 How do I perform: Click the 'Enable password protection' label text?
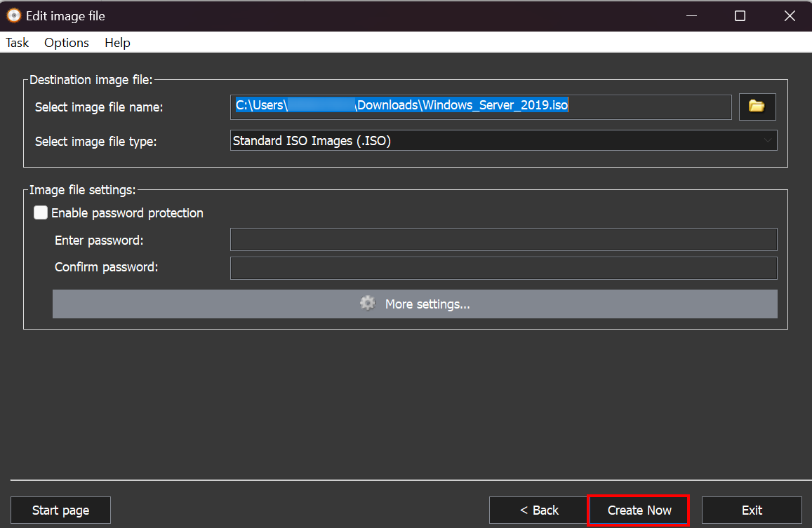[127, 213]
